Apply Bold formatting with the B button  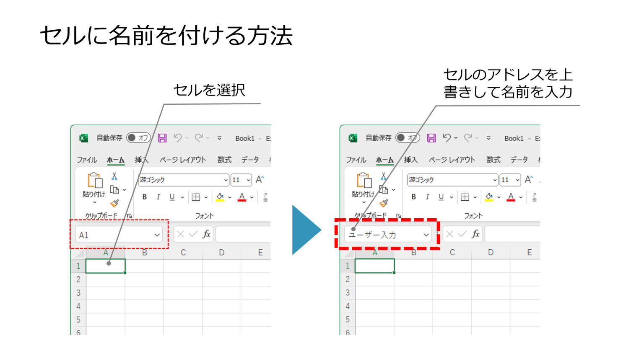[145, 197]
